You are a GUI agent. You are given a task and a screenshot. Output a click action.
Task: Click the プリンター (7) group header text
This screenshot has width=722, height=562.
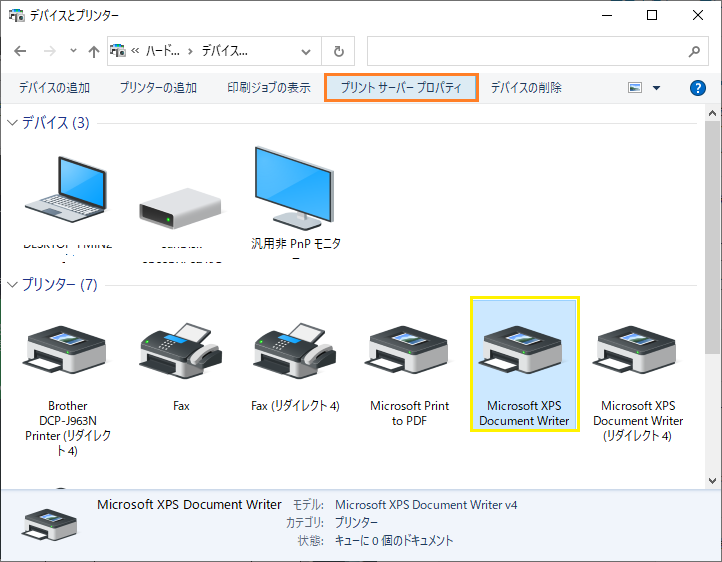pos(60,284)
